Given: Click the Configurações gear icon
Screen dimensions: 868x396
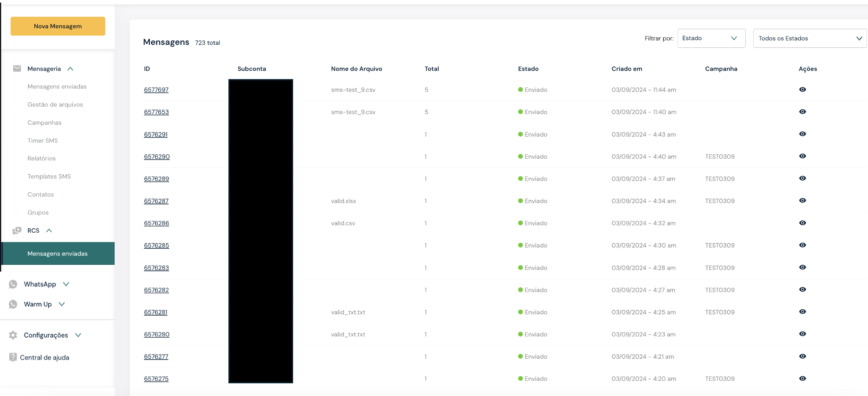Looking at the screenshot, I should 13,335.
